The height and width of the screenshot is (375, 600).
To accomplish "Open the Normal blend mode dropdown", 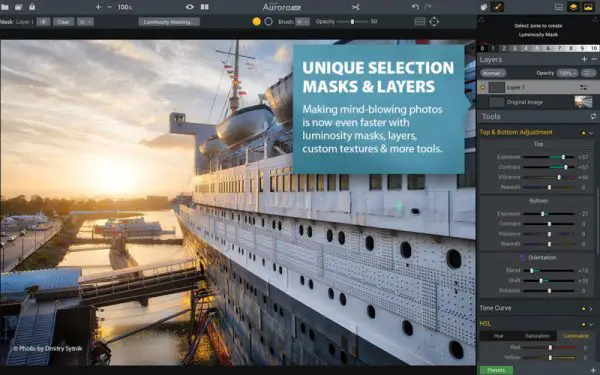I will [x=493, y=73].
